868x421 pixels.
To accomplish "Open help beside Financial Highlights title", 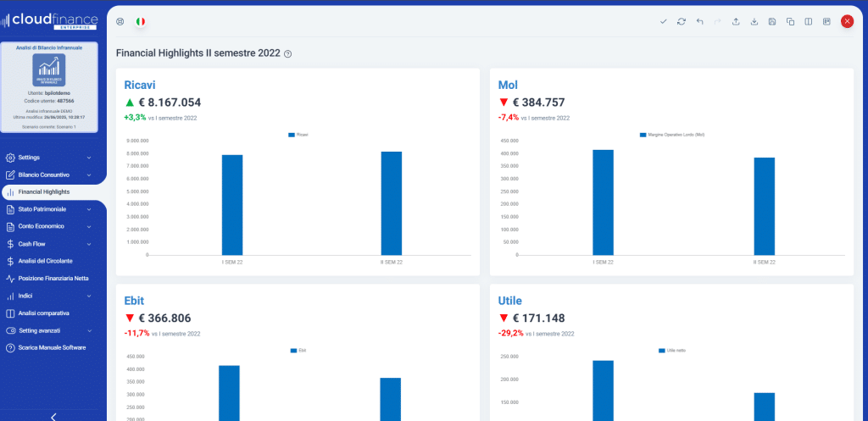I will point(288,53).
